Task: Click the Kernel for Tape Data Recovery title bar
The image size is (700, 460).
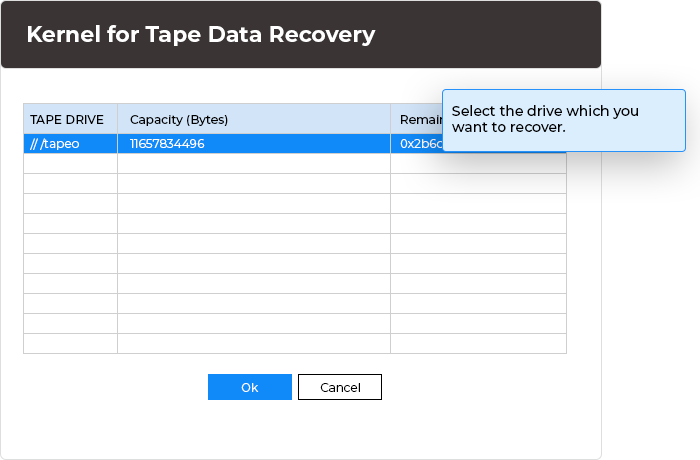Action: click(300, 35)
